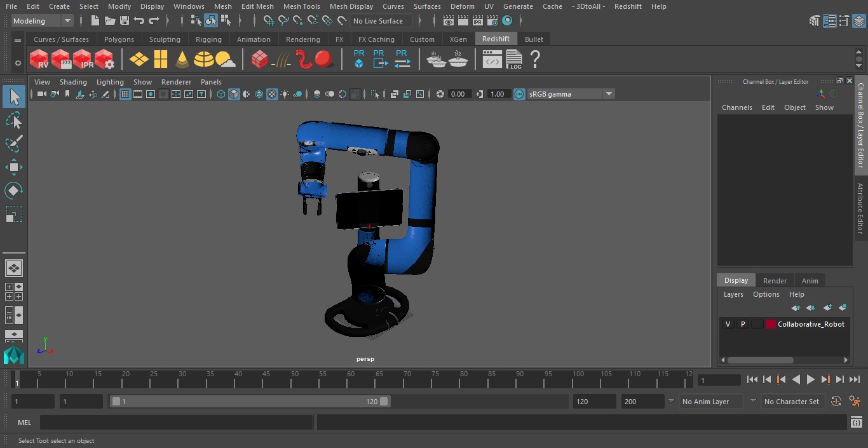Open Redshift log file icon

click(x=514, y=60)
